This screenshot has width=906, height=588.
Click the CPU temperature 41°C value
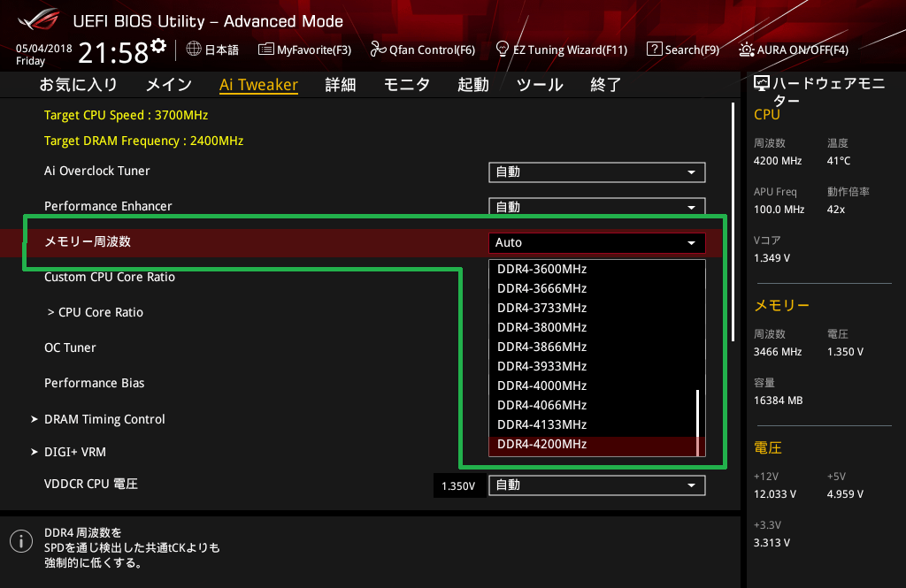point(839,161)
